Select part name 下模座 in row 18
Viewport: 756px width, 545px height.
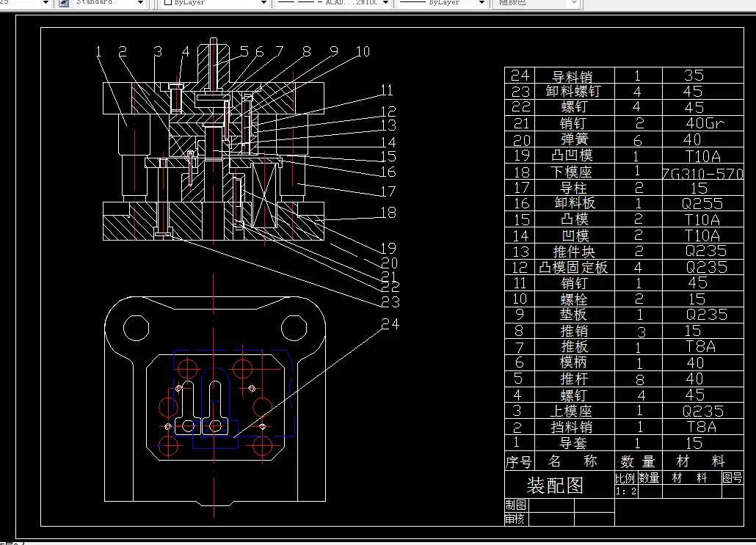[571, 172]
